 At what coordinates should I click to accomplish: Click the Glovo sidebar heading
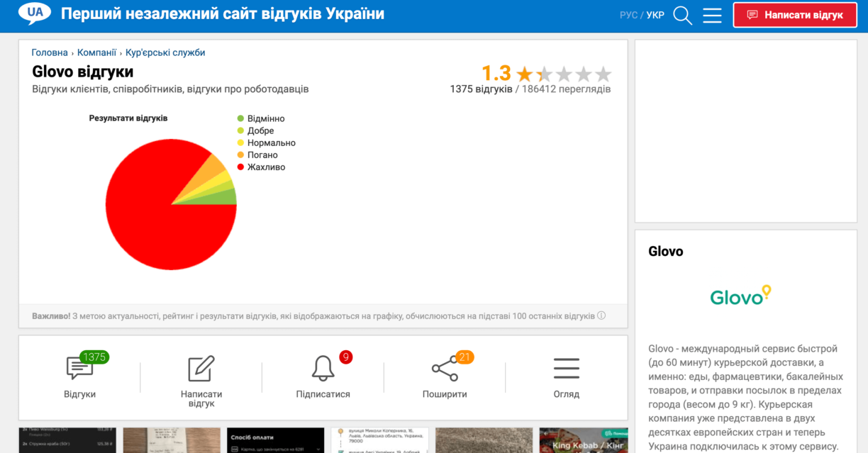click(x=666, y=252)
